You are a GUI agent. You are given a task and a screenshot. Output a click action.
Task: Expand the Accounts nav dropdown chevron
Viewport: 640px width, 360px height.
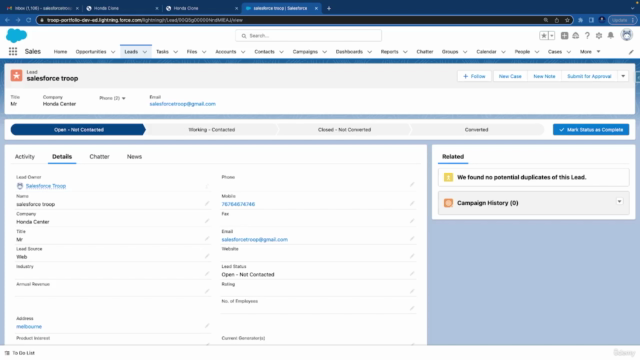click(243, 52)
